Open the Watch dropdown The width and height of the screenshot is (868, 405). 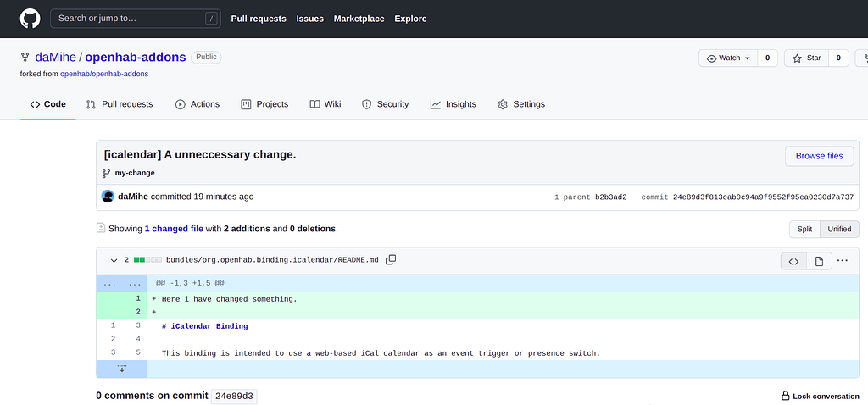[727, 58]
